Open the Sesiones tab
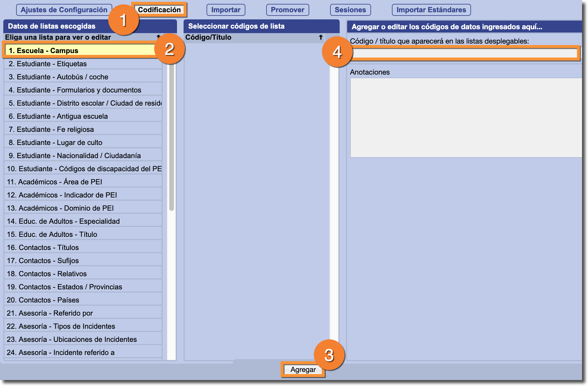 (350, 10)
